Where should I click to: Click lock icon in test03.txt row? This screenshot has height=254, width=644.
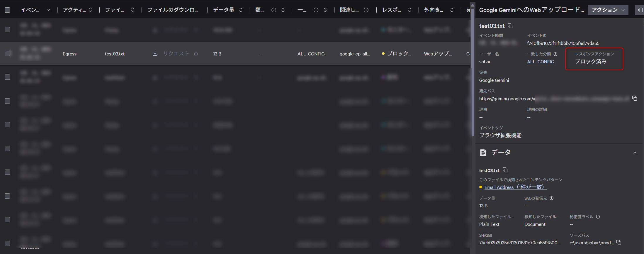click(196, 53)
